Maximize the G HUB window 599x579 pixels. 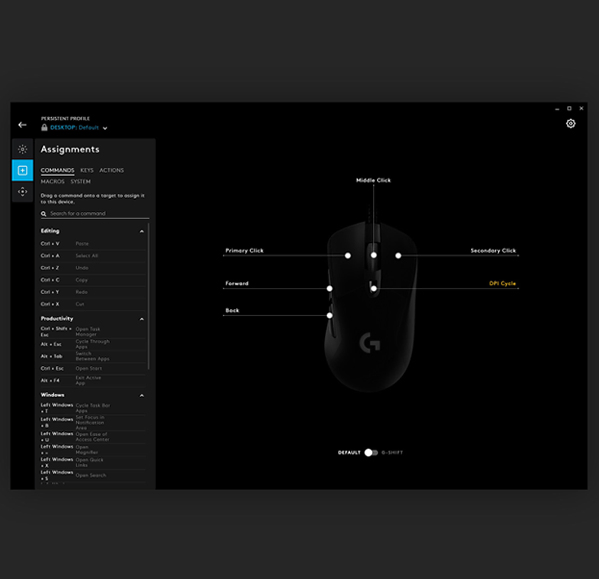[569, 108]
